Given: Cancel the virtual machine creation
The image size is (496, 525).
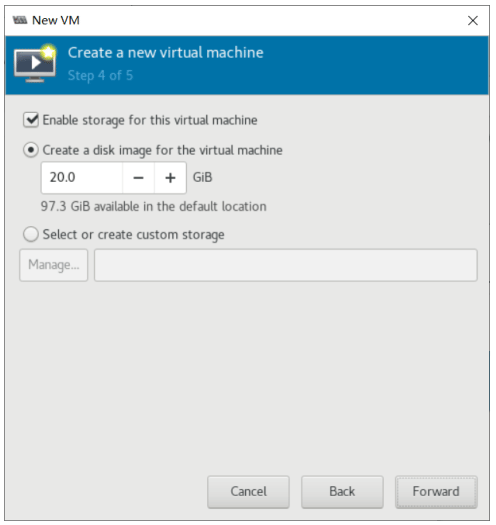Looking at the screenshot, I should pyautogui.click(x=248, y=492).
